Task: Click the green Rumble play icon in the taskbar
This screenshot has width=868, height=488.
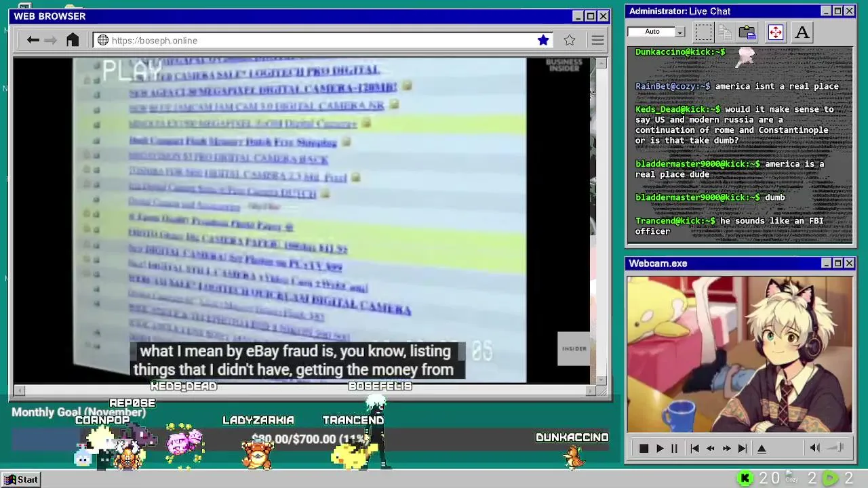Action: tap(830, 479)
